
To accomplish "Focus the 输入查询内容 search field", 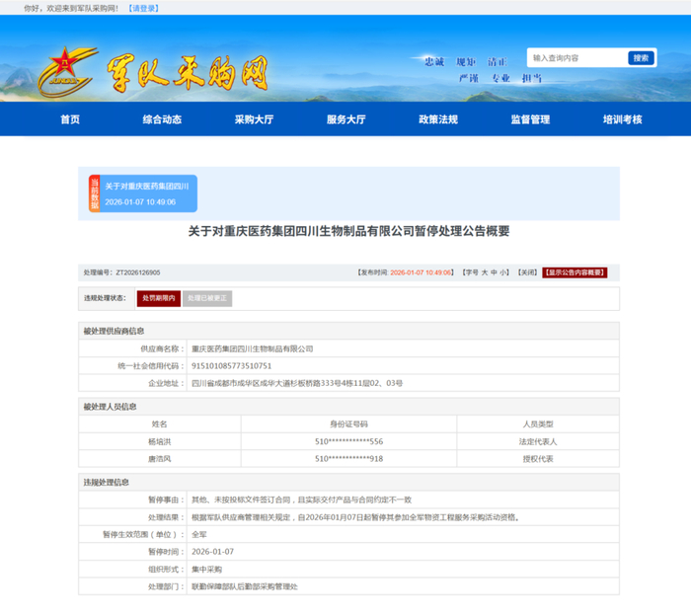I will [x=577, y=58].
